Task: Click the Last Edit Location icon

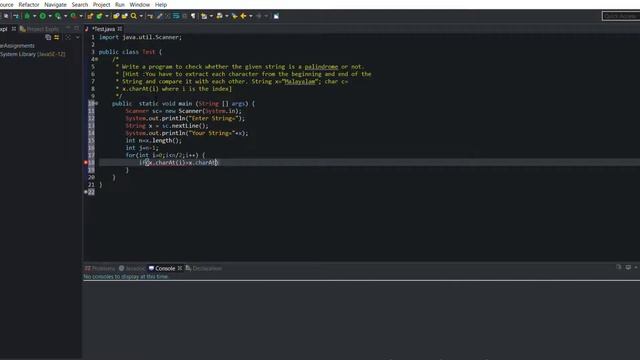Action: point(235,16)
